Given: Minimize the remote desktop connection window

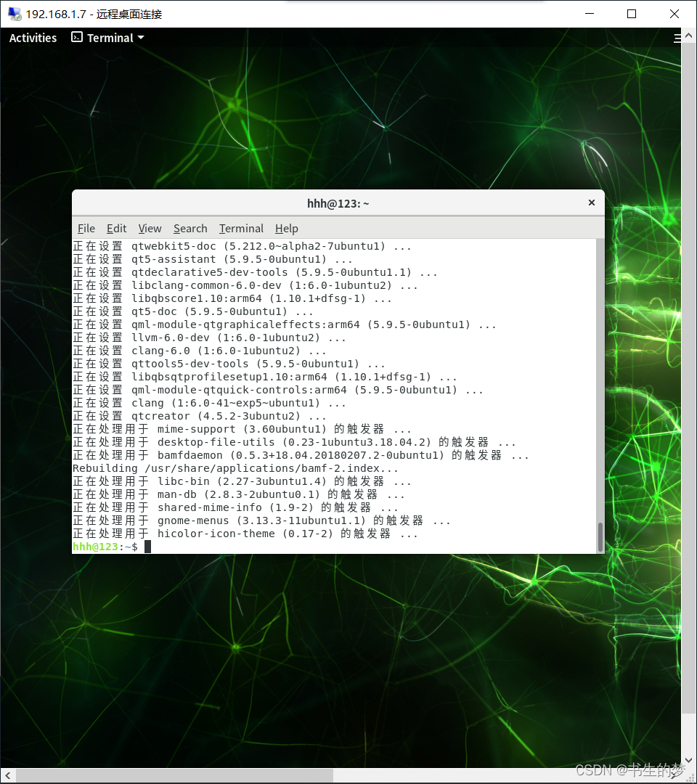Looking at the screenshot, I should [590, 14].
